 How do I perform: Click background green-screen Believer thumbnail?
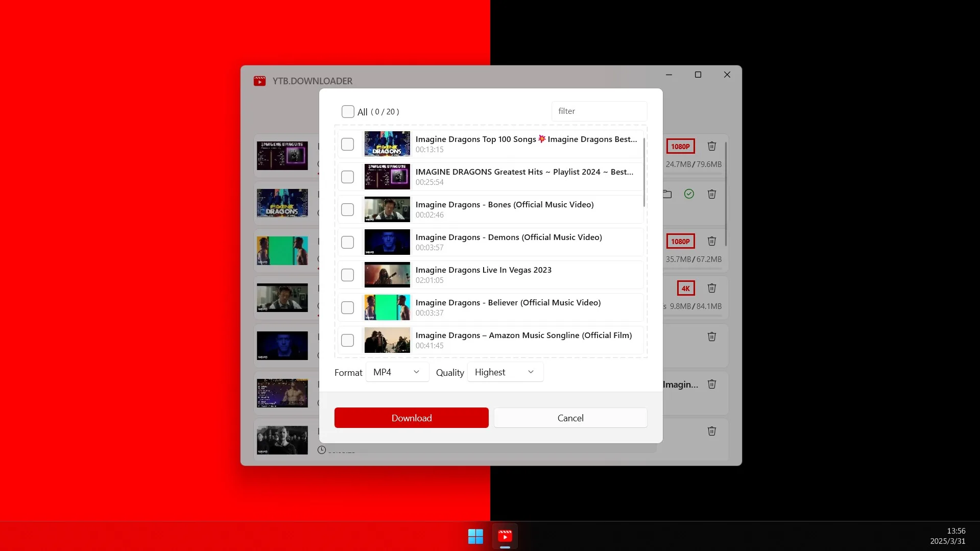click(x=282, y=250)
